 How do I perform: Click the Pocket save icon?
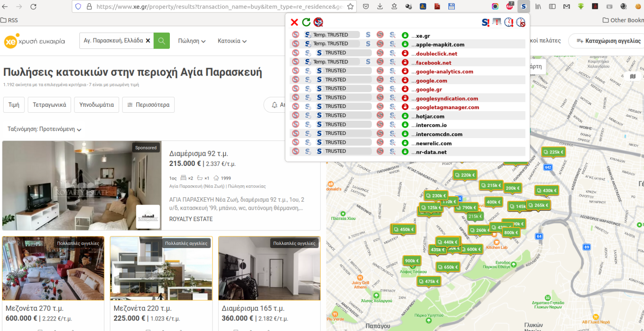(366, 6)
